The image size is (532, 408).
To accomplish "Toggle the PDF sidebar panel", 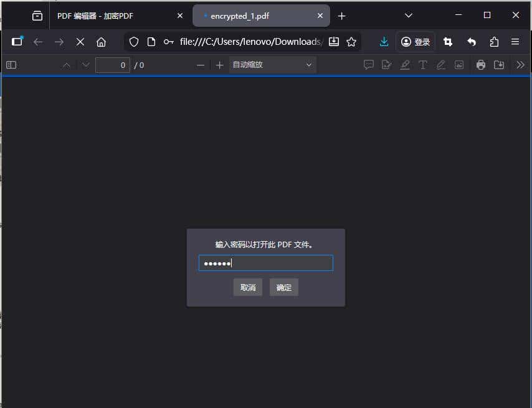I will [x=11, y=64].
